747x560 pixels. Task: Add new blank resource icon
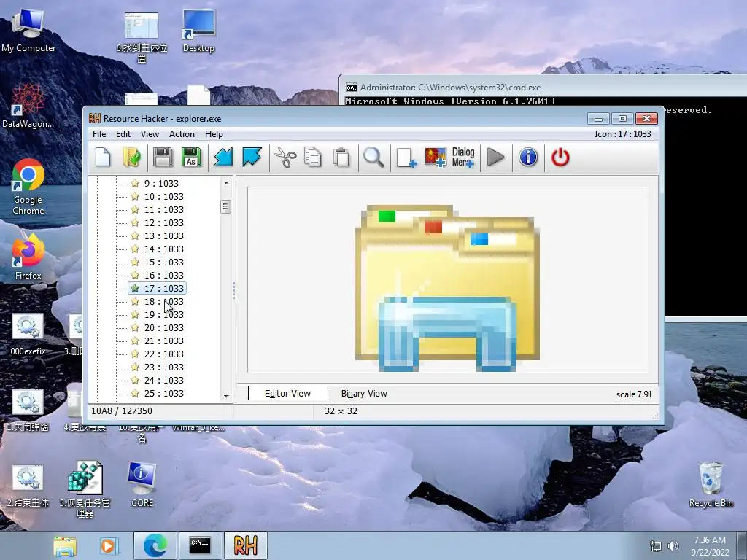(406, 157)
